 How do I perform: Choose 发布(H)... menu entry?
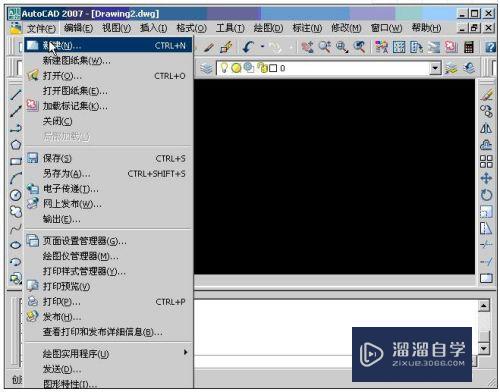(108, 317)
